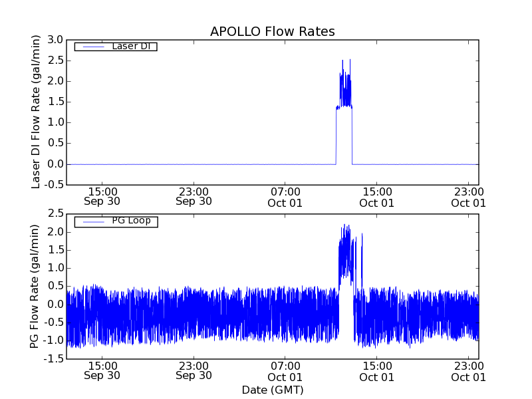The height and width of the screenshot is (399, 532).
Task: Click '15:00 Oct 01' under the Laser DI plot
Action: tap(376, 198)
